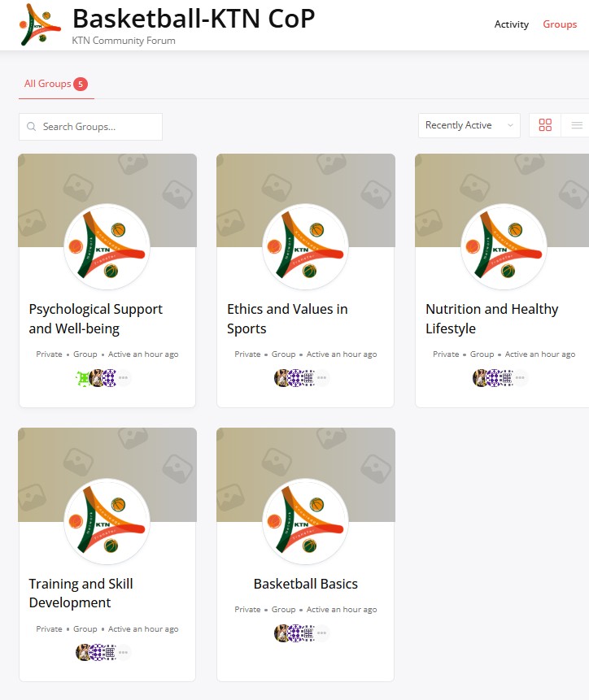Click the Basketball Basics cover image
This screenshot has width=589, height=700.
[x=305, y=451]
